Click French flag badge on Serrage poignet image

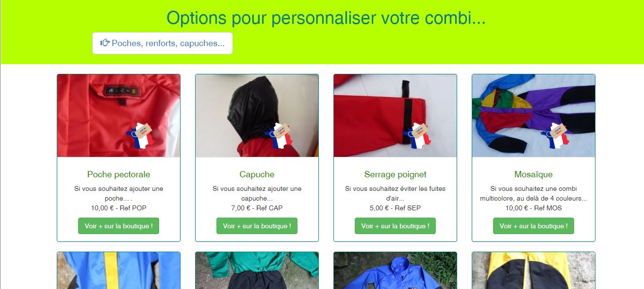point(417,136)
